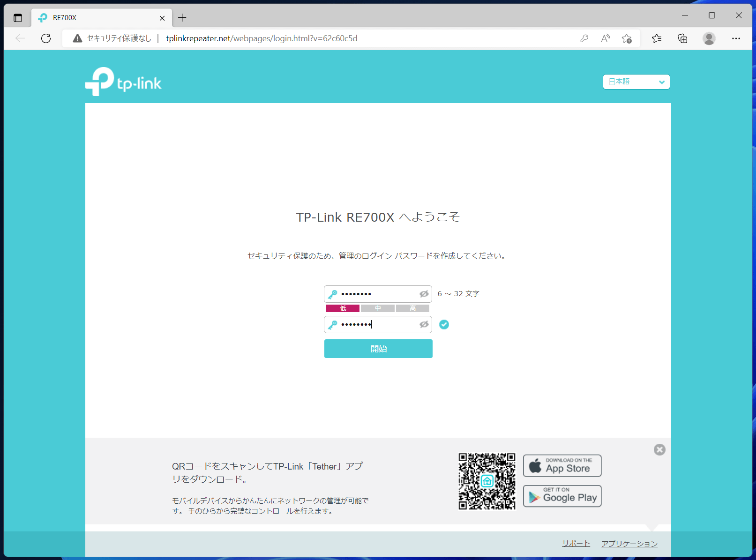Add this page to favorites
The image size is (756, 560).
627,38
